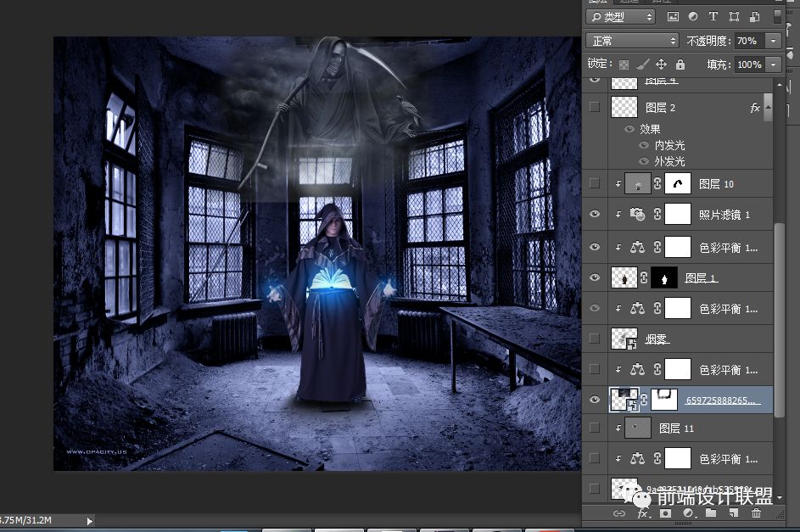Create a new layer group folder
Viewport: 800px width, 532px height.
711,513
